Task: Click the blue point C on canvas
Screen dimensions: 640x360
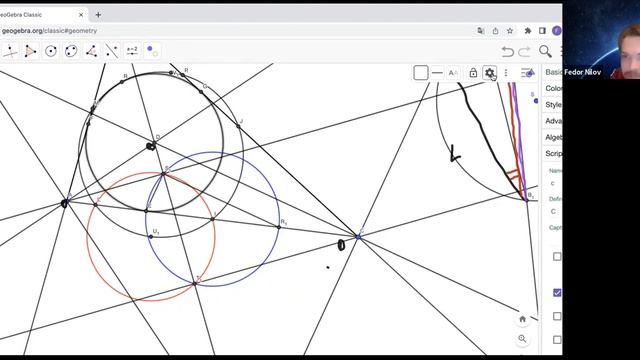Action: [x=358, y=237]
